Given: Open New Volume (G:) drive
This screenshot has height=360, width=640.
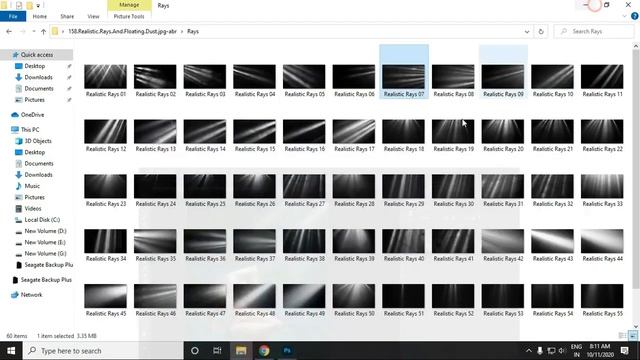Looking at the screenshot, I should 45,254.
